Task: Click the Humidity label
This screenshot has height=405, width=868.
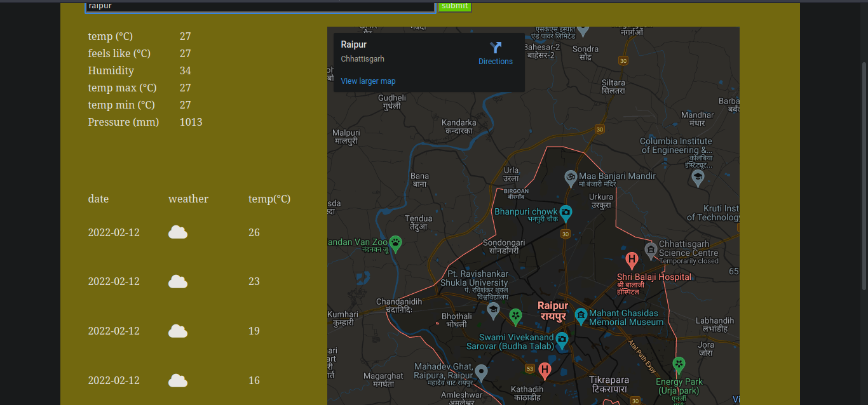Action: tap(111, 70)
